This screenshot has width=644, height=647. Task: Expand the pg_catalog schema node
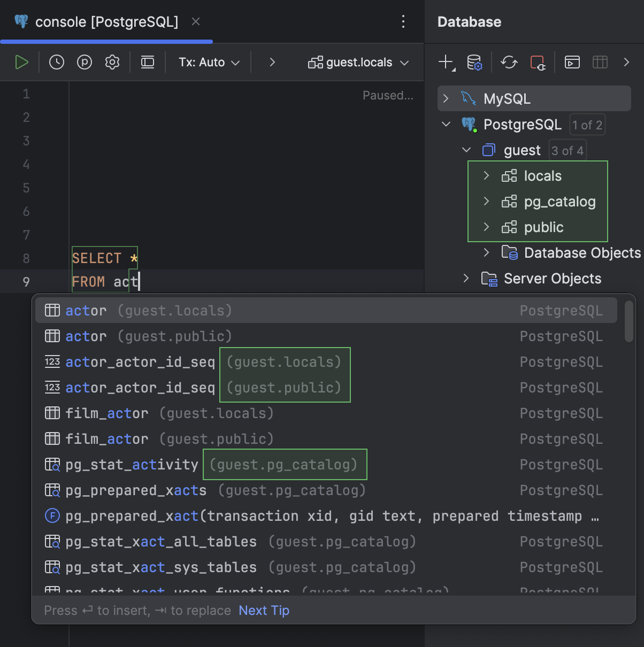click(x=486, y=202)
